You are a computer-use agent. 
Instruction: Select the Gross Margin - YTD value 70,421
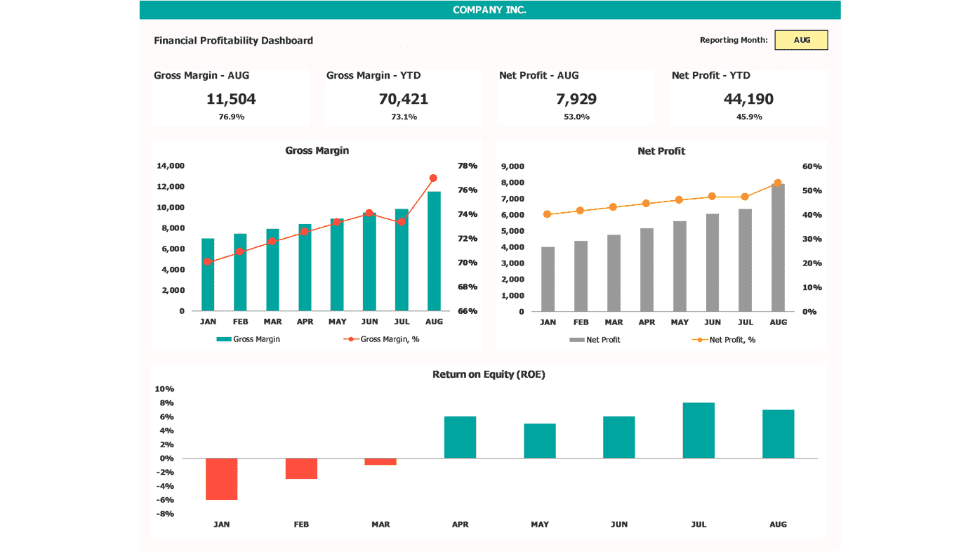coord(404,99)
